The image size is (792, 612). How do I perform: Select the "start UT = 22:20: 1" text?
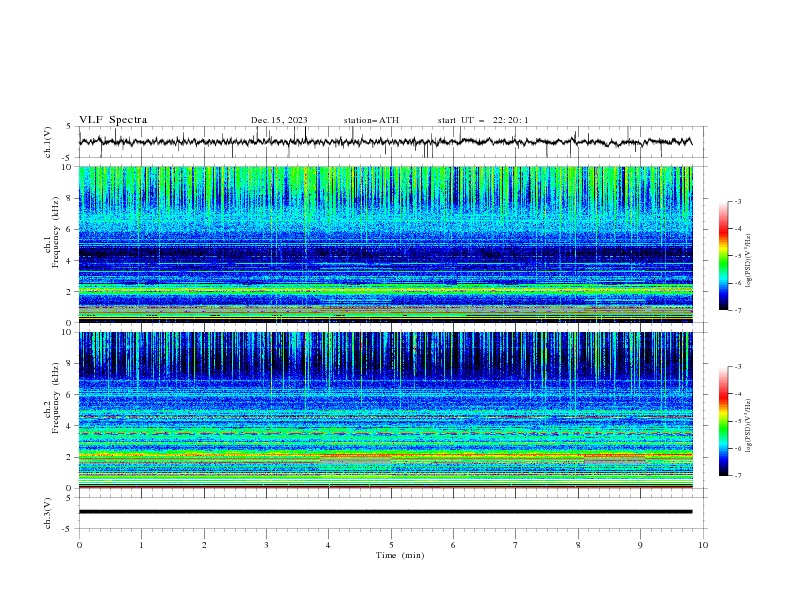tap(482, 120)
